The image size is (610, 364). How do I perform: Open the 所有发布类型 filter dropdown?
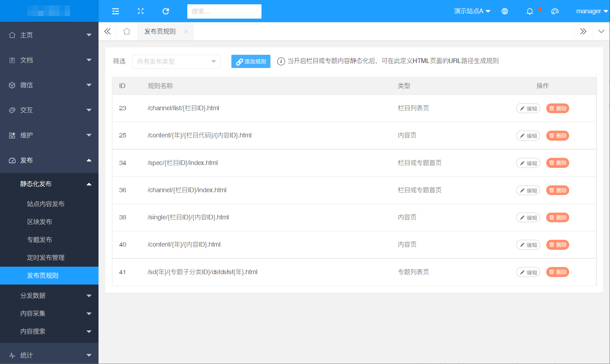pos(176,62)
